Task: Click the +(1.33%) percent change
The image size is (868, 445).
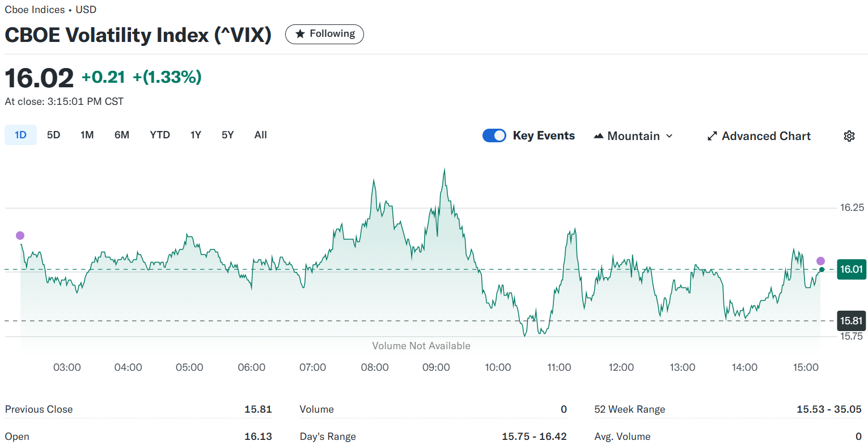Action: point(167,77)
